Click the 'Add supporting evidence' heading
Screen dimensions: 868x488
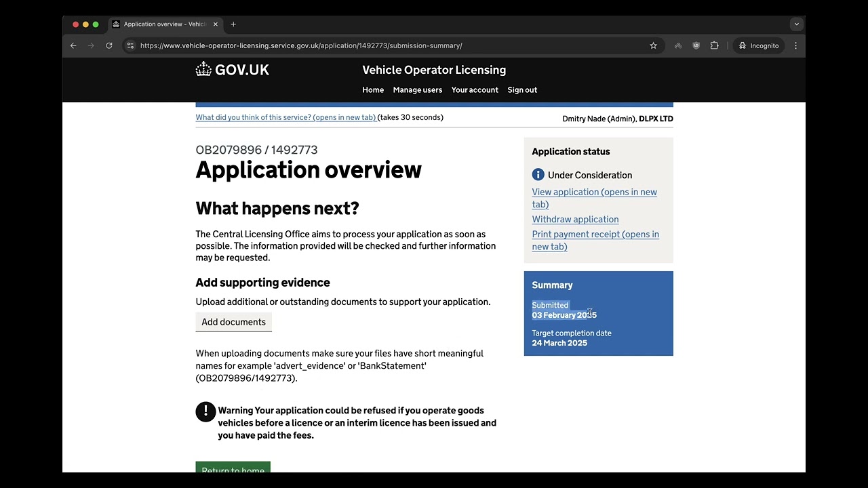pyautogui.click(x=262, y=283)
